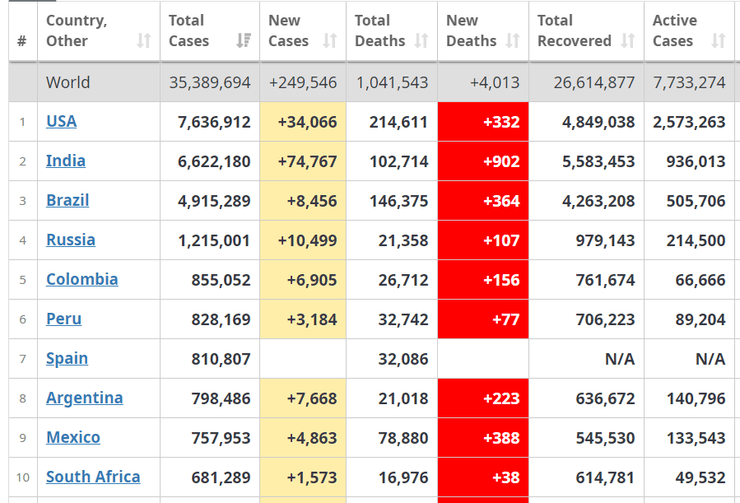Select the World totals row
This screenshot has width=740, height=503.
click(68, 82)
